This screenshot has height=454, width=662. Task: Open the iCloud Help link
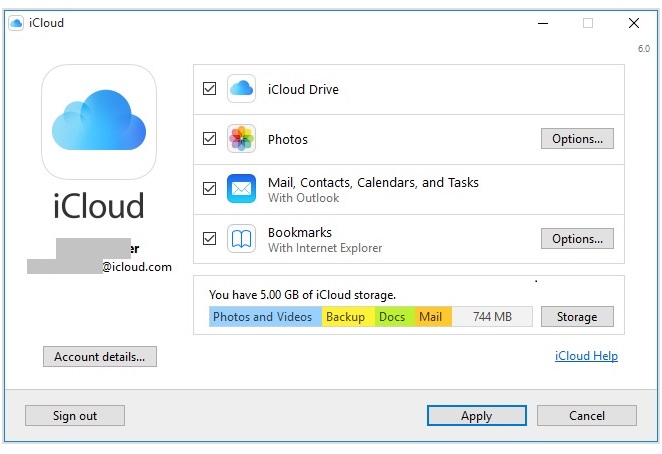[586, 356]
